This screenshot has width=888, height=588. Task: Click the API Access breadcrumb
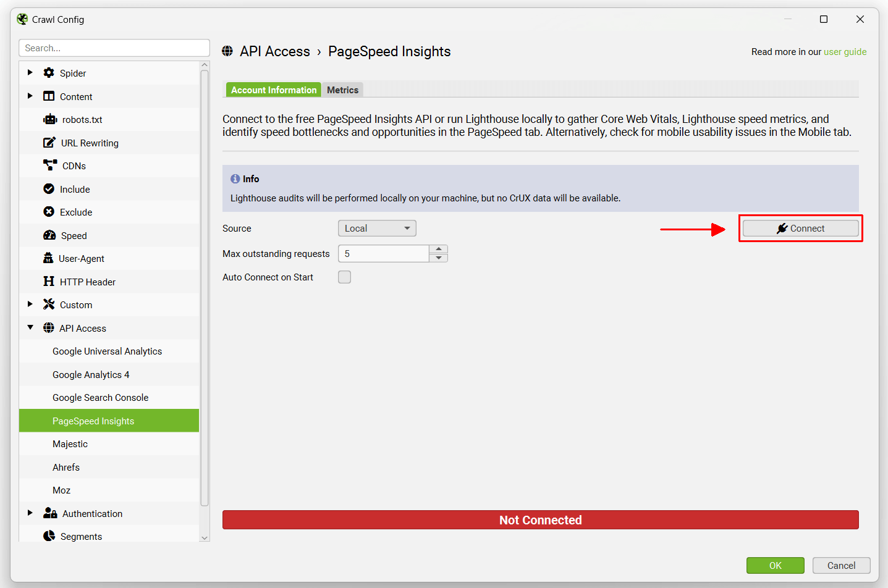click(275, 51)
